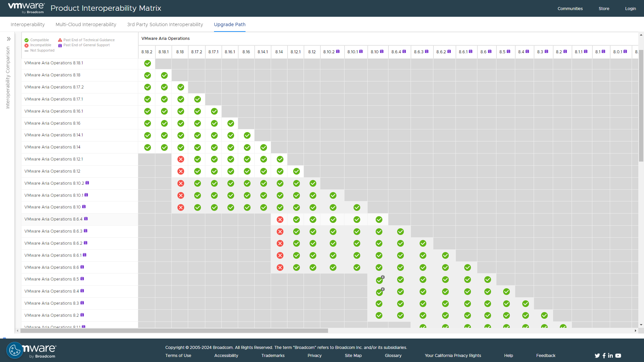Switch to the Interoperability tab

tap(28, 24)
